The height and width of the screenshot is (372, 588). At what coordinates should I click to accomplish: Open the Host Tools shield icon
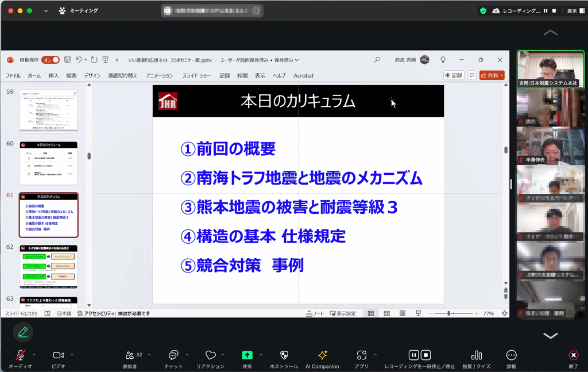click(284, 355)
